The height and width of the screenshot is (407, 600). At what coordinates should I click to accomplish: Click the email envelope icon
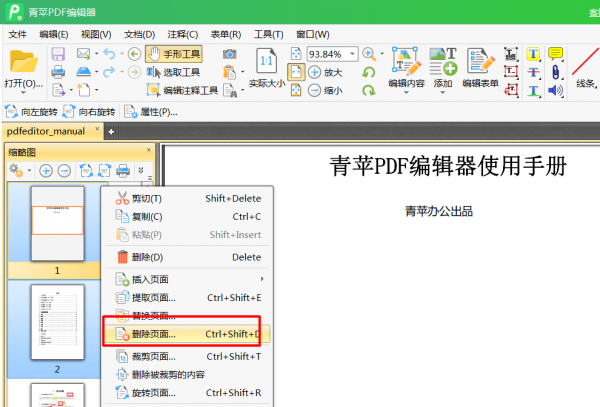83,54
